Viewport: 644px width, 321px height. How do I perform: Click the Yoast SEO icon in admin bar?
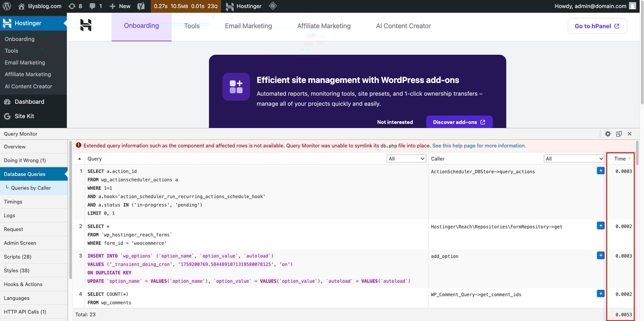[140, 6]
